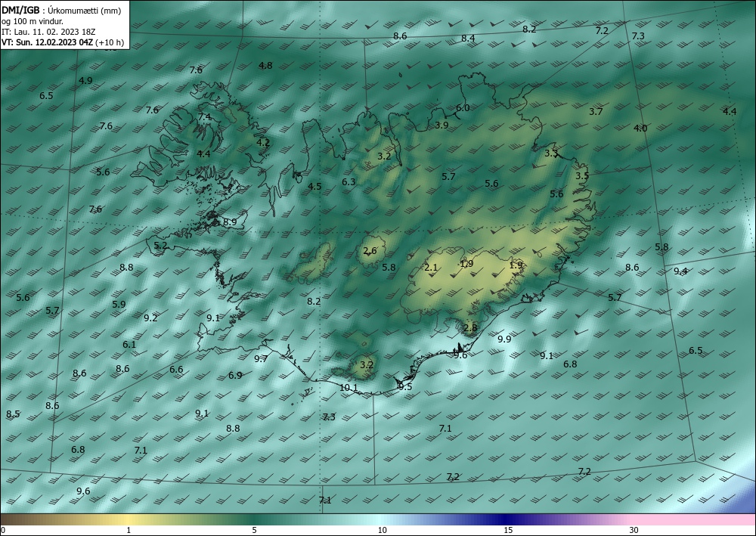Select the 9.5 value on the south coast

coord(405,386)
